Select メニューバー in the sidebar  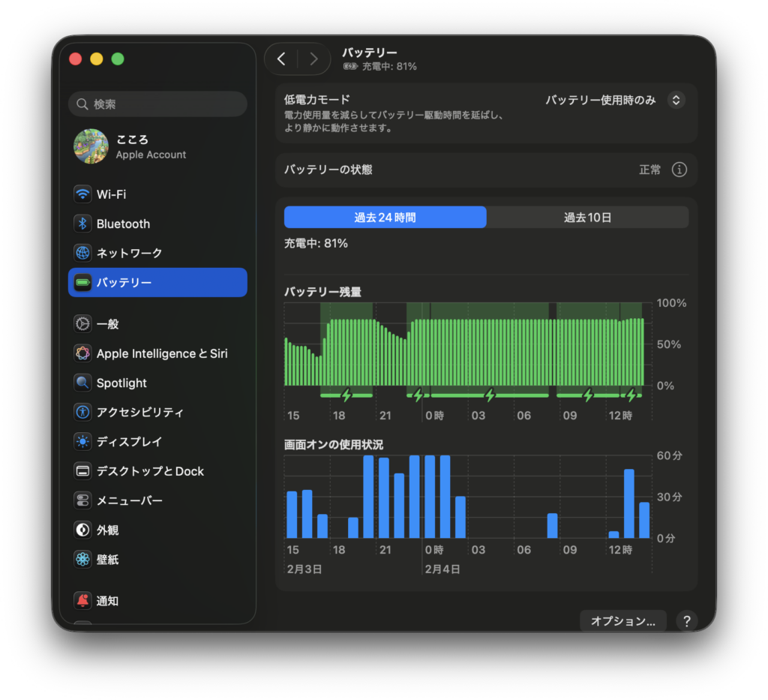tap(129, 500)
